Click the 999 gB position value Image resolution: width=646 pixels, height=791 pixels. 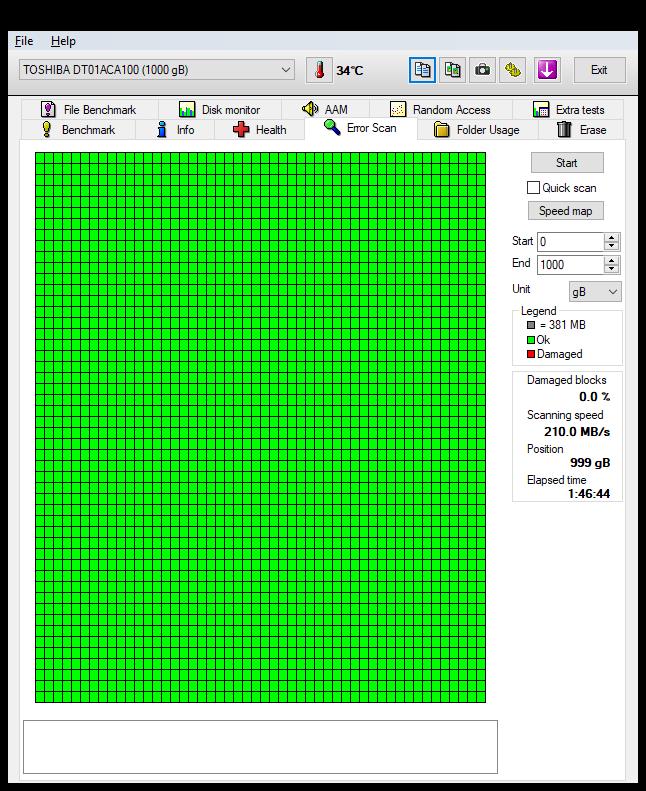click(590, 463)
